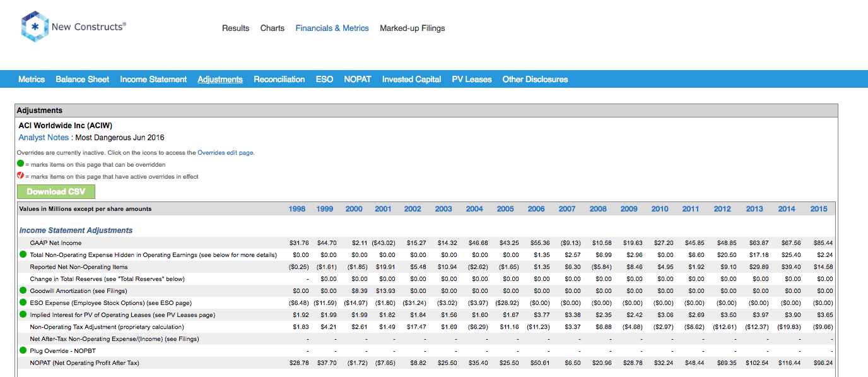868x377 pixels.
Task: Click the 2003 year column header
Action: [443, 209]
